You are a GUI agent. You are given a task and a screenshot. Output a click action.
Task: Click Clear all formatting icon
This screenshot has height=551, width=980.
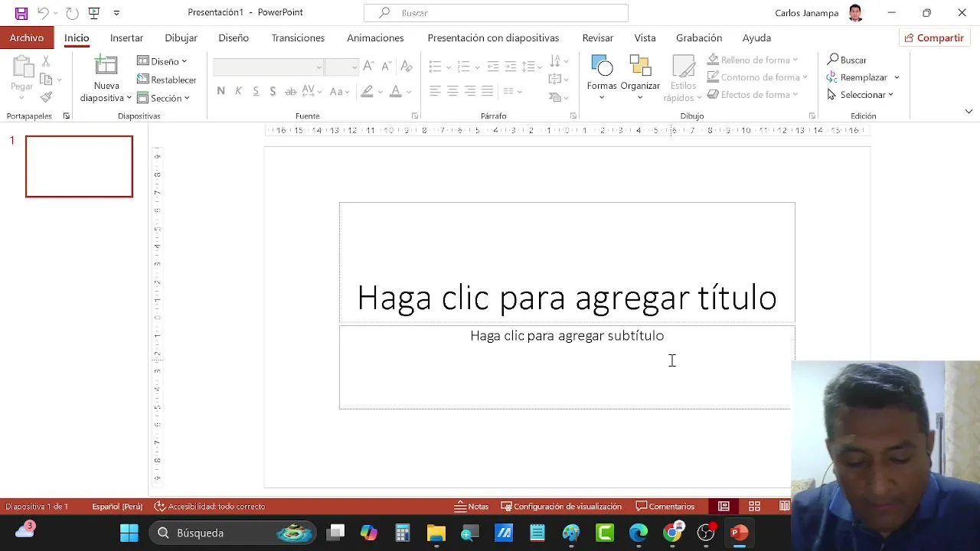407,67
